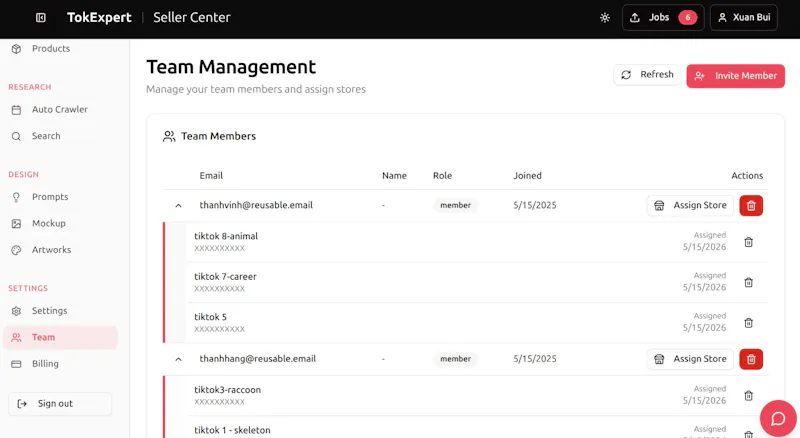This screenshot has width=800, height=438.
Task: Select the tiktok3-raccoon store name
Action: click(x=227, y=390)
